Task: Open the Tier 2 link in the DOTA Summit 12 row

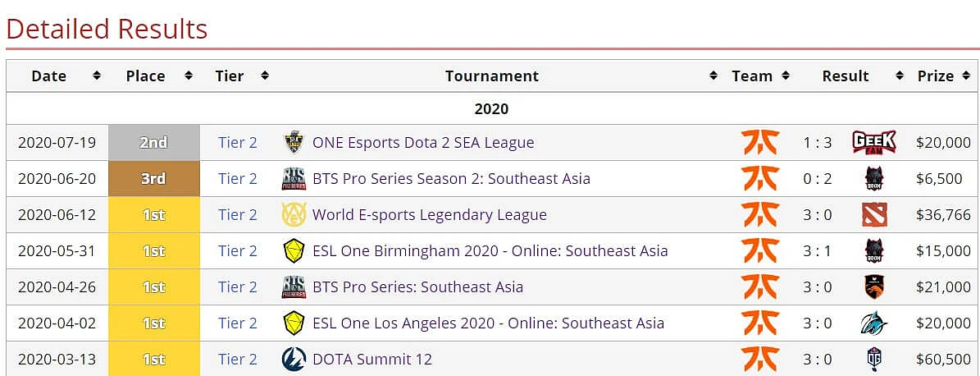Action: [238, 359]
